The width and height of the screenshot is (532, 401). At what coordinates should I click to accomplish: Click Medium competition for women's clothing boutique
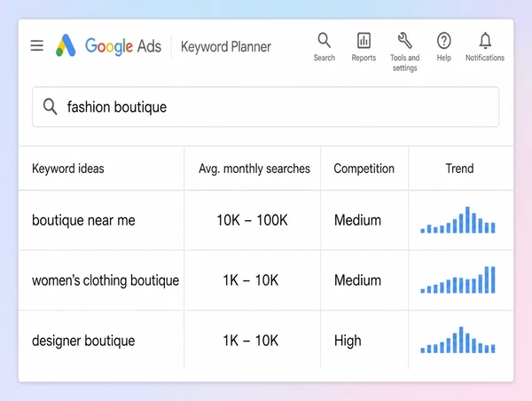coord(357,280)
